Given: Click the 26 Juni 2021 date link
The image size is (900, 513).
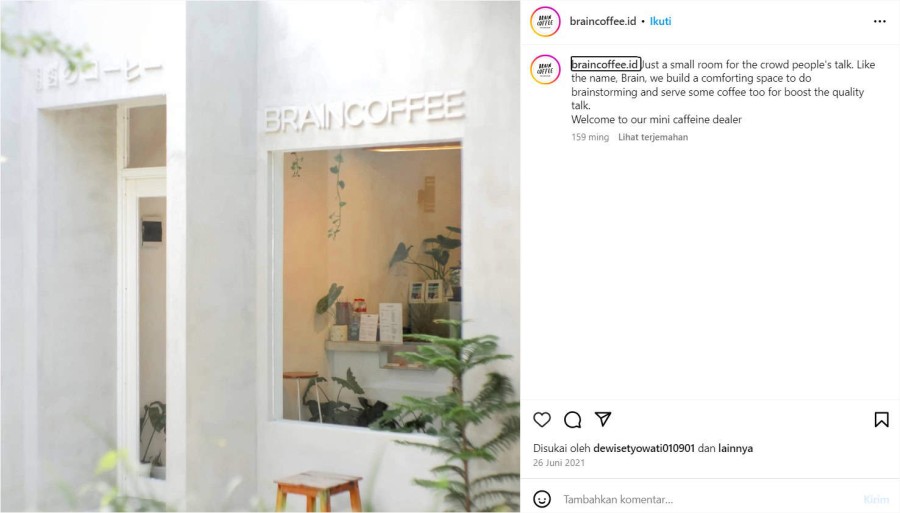Looking at the screenshot, I should [x=558, y=463].
